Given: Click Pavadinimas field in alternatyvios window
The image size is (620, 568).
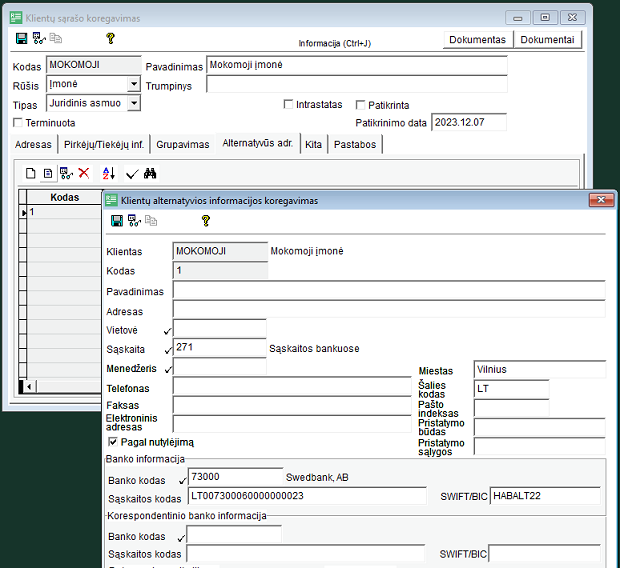Looking at the screenshot, I should tap(389, 290).
